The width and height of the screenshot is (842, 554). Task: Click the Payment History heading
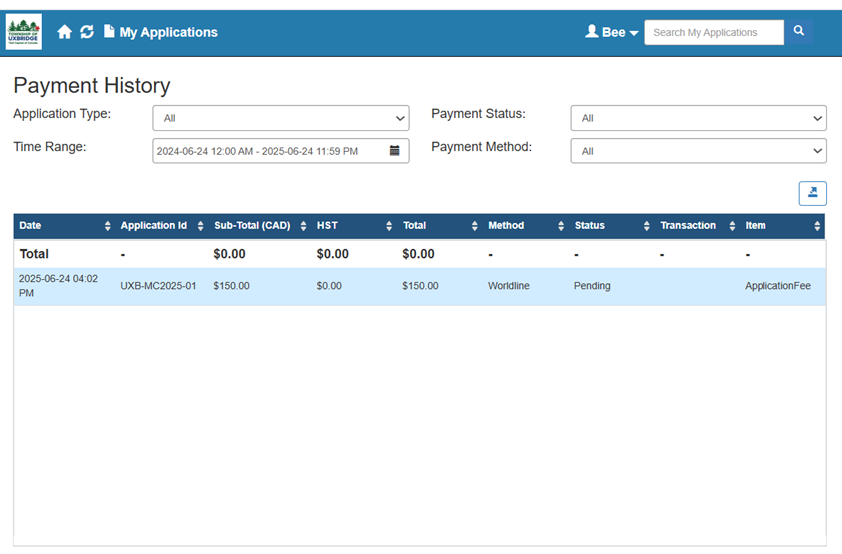(92, 85)
